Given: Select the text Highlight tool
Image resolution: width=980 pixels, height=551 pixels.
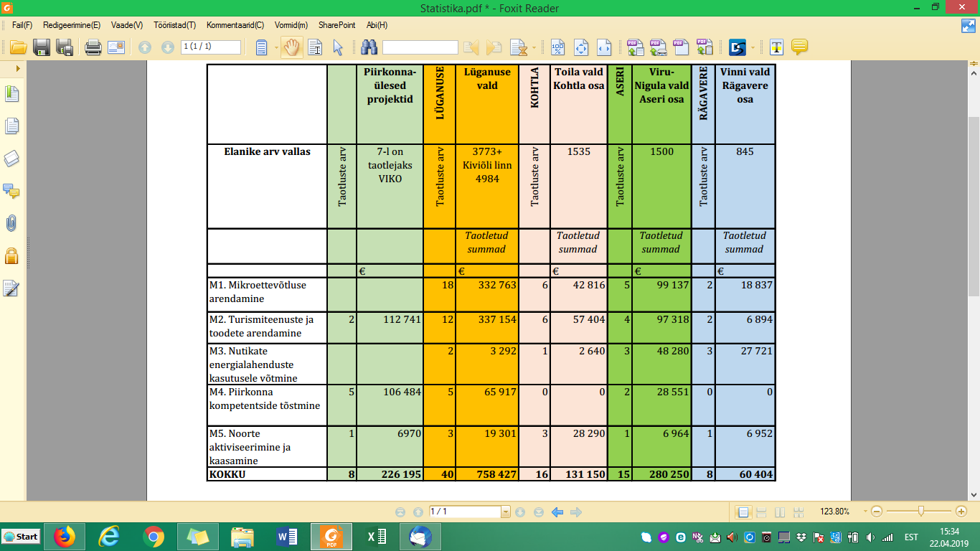Looking at the screenshot, I should [x=776, y=47].
